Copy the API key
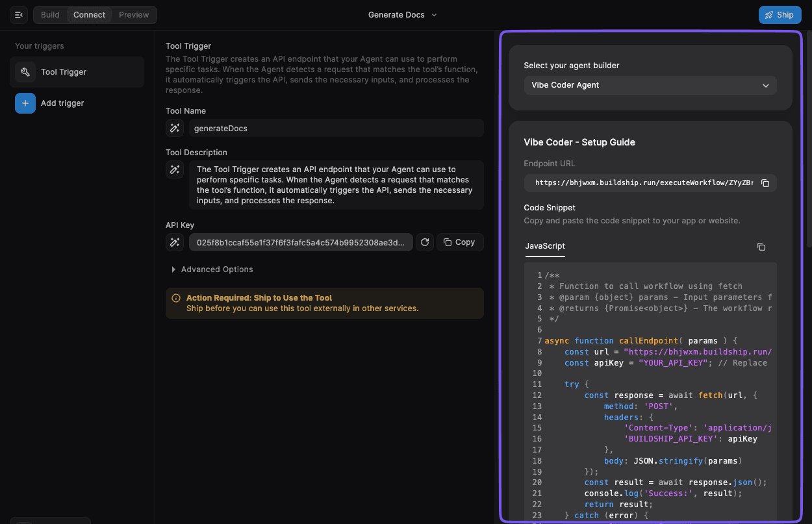The image size is (812, 524). coord(460,242)
